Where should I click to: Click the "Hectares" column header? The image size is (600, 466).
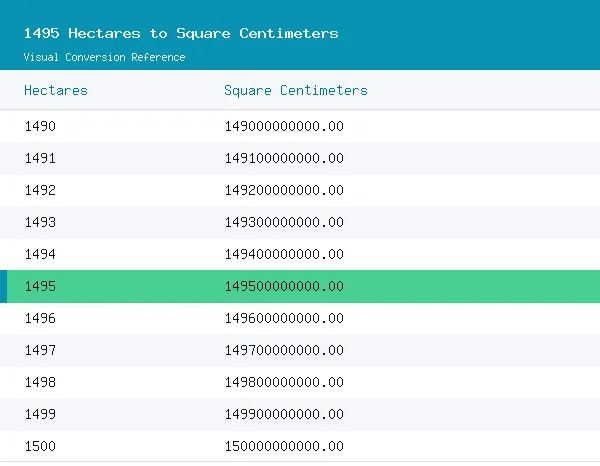[x=56, y=90]
